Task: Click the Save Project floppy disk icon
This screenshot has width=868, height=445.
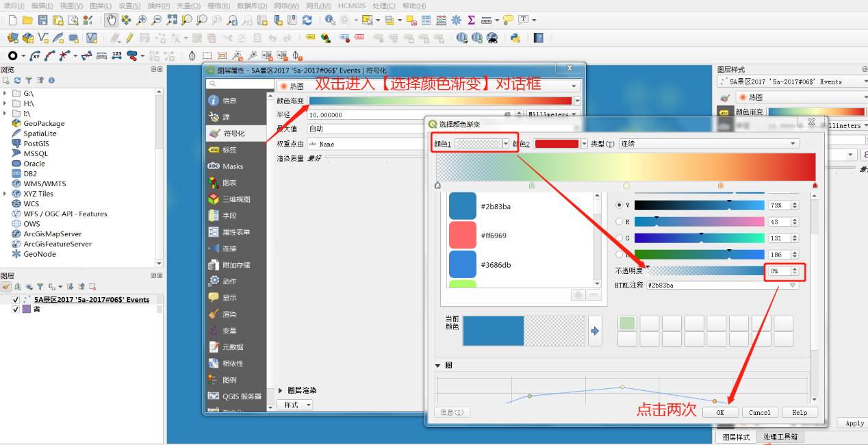Action: tap(42, 21)
